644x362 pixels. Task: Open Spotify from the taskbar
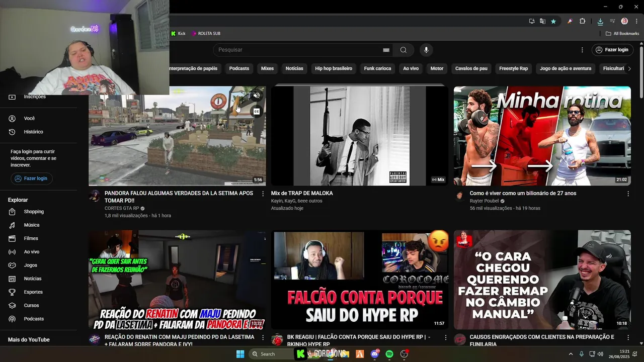click(389, 354)
